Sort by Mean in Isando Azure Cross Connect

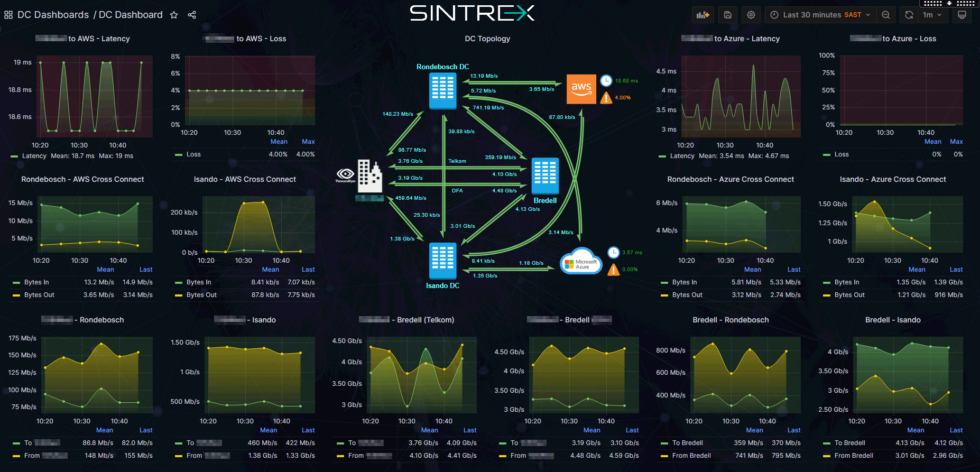pos(917,270)
